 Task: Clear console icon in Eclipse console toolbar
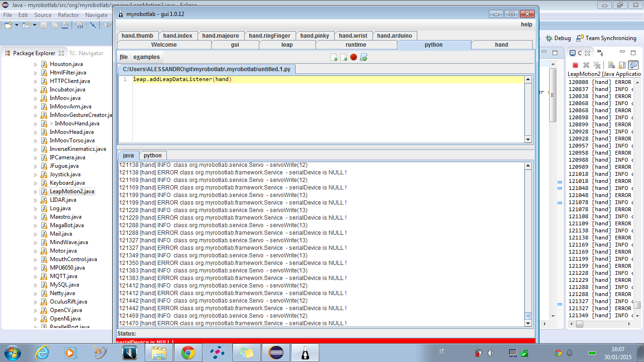click(x=611, y=65)
